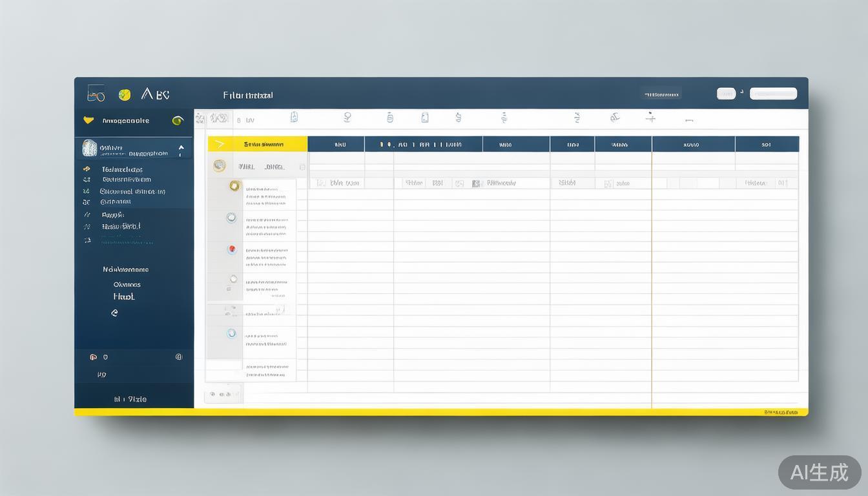The image size is (868, 496).
Task: Click the green eye icon in sidebar
Action: [x=178, y=120]
